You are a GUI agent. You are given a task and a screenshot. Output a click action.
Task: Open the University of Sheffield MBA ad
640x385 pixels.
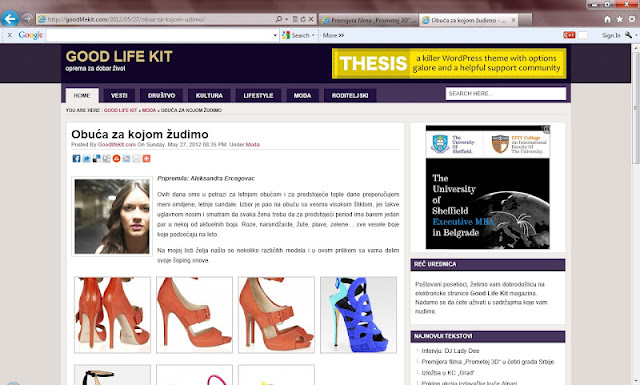tap(488, 187)
